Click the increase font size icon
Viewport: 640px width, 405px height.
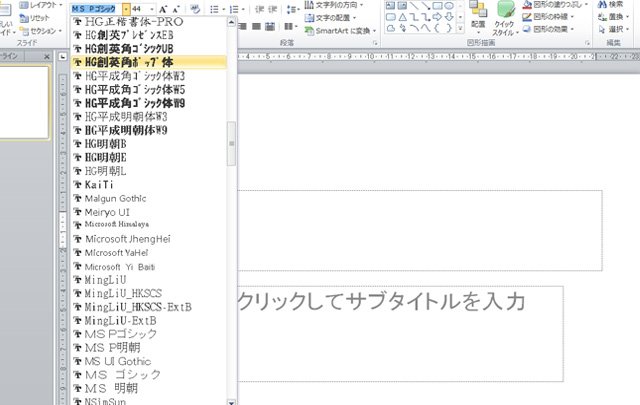coord(164,8)
